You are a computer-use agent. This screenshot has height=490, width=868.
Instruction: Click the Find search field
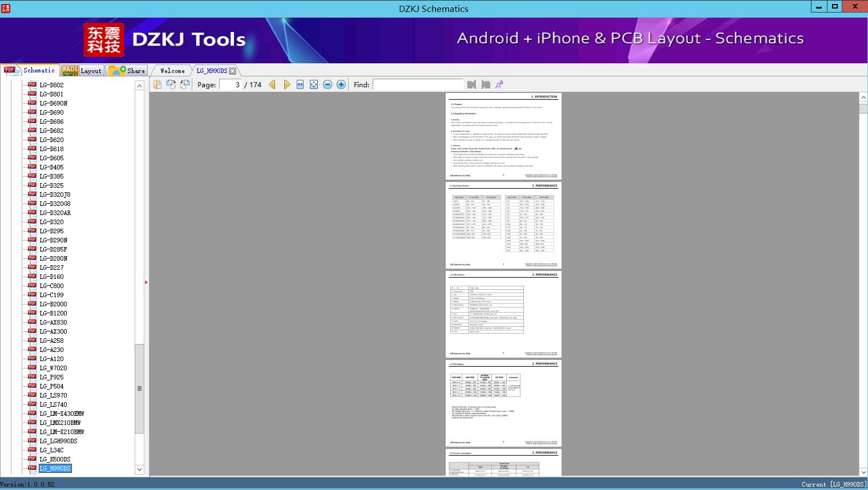(418, 84)
